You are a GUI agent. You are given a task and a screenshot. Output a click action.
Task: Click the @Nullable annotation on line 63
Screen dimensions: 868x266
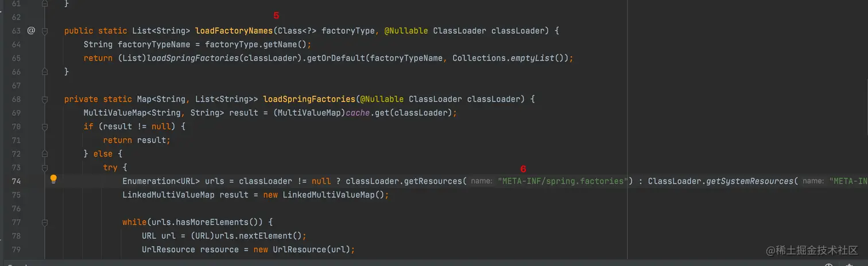(x=406, y=30)
